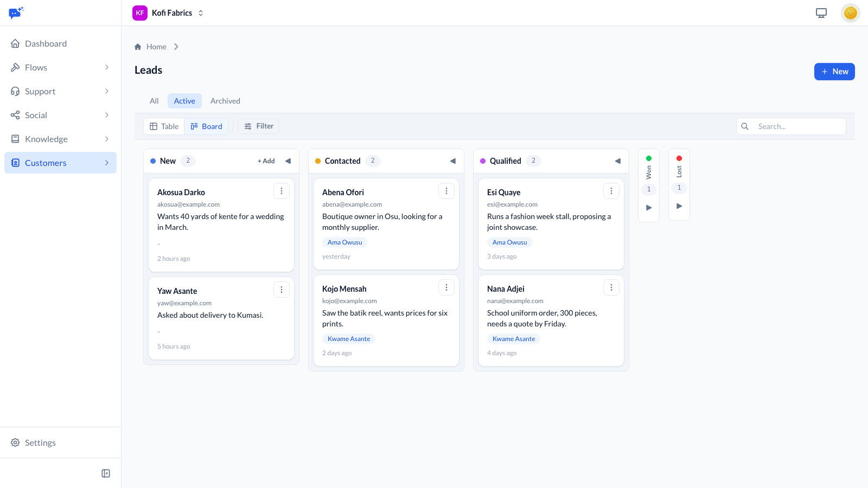Collapse the Contacted column
Image resolution: width=868 pixels, height=488 pixels.
tap(453, 161)
